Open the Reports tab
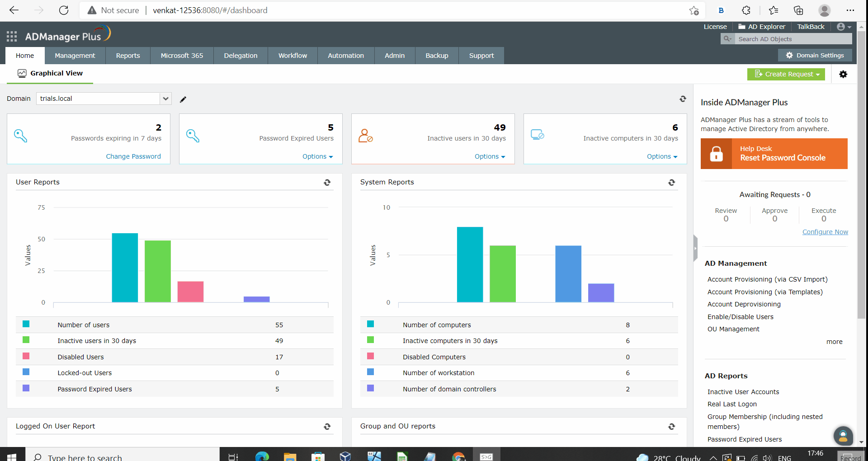 pos(128,56)
